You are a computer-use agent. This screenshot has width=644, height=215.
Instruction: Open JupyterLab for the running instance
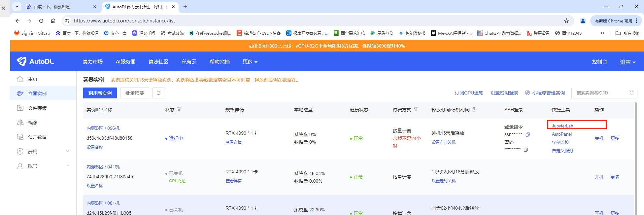[562, 126]
